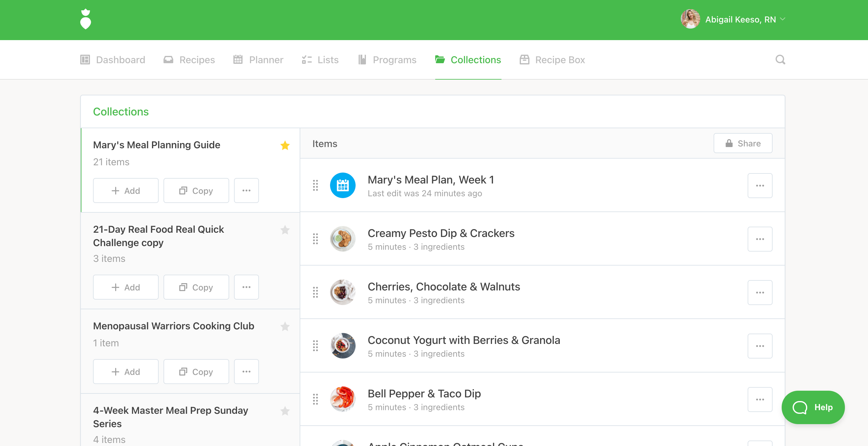Image resolution: width=868 pixels, height=446 pixels.
Task: Favorite the Menopausal Warriors Cooking Club collection
Action: (x=285, y=326)
